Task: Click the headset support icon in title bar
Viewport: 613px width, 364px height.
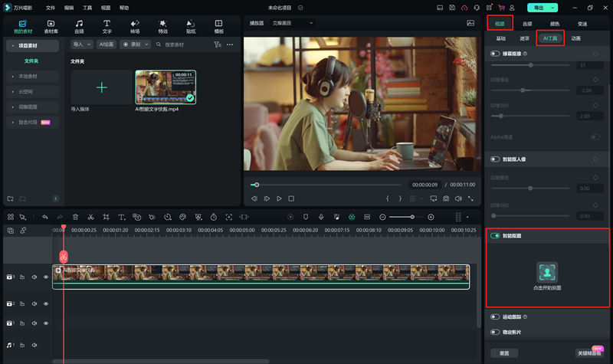Action: click(477, 8)
